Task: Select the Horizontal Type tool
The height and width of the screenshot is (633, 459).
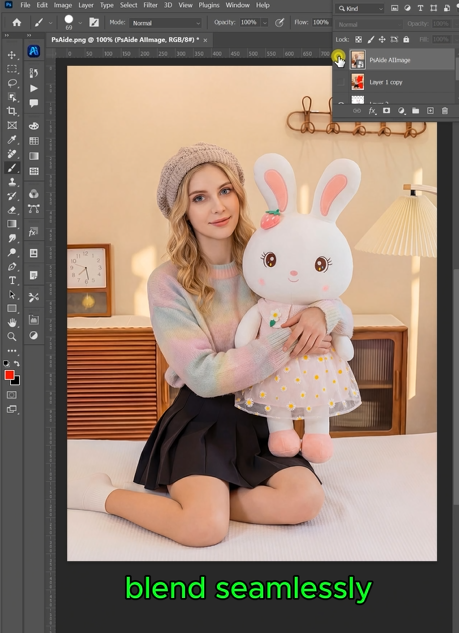Action: coord(12,280)
